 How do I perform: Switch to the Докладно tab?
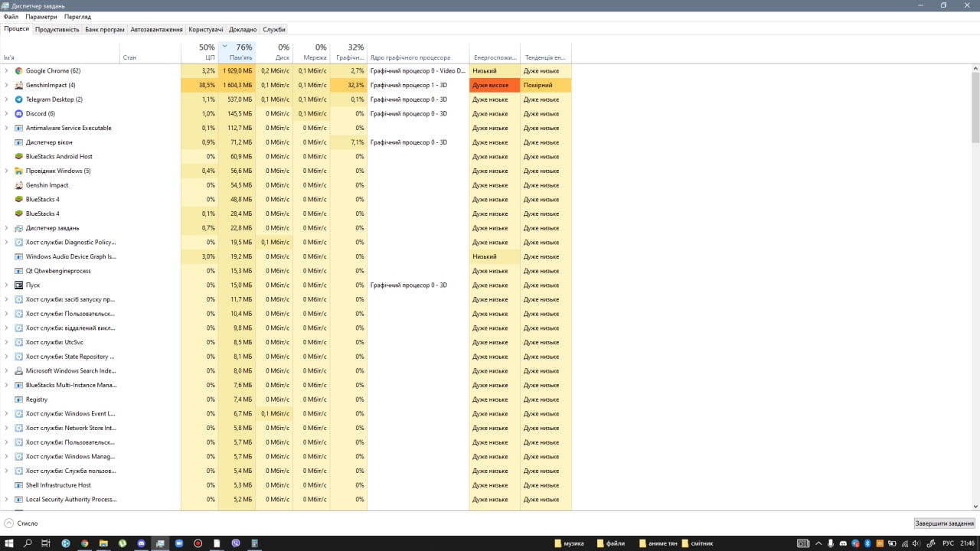click(243, 29)
